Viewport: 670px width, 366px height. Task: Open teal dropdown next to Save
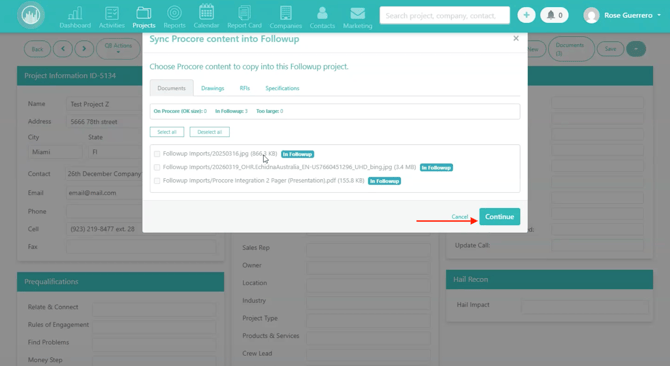pyautogui.click(x=636, y=49)
